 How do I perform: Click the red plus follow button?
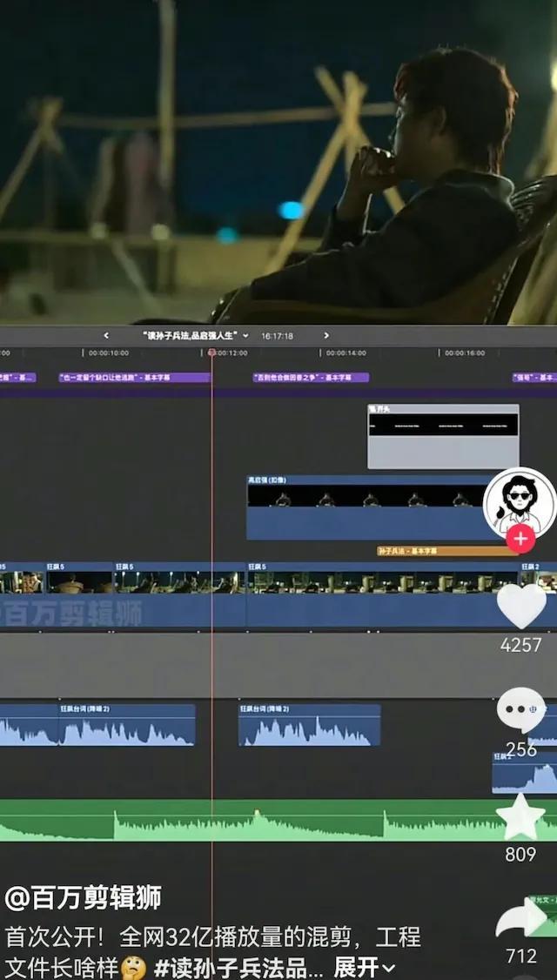click(x=520, y=539)
